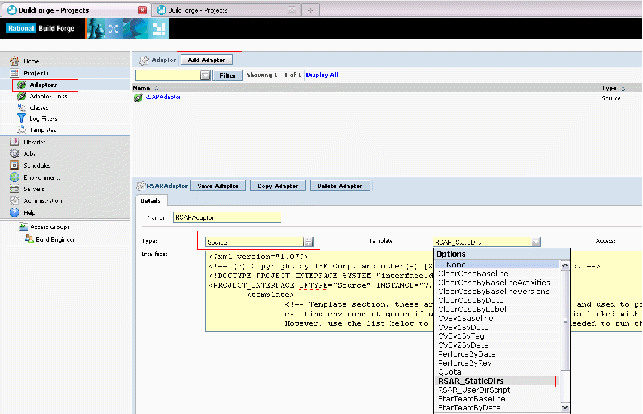
Task: Click the Templates icon in the sidebar
Action: click(x=21, y=130)
